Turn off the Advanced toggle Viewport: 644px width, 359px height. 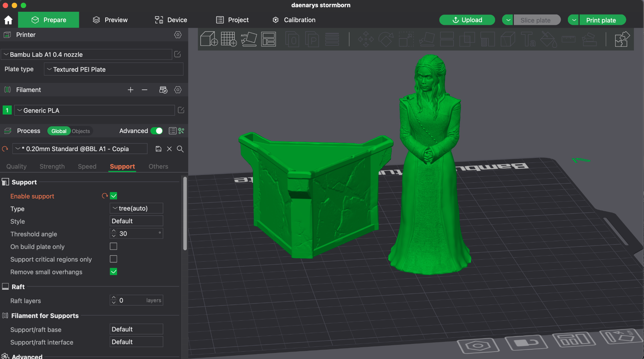(x=157, y=131)
